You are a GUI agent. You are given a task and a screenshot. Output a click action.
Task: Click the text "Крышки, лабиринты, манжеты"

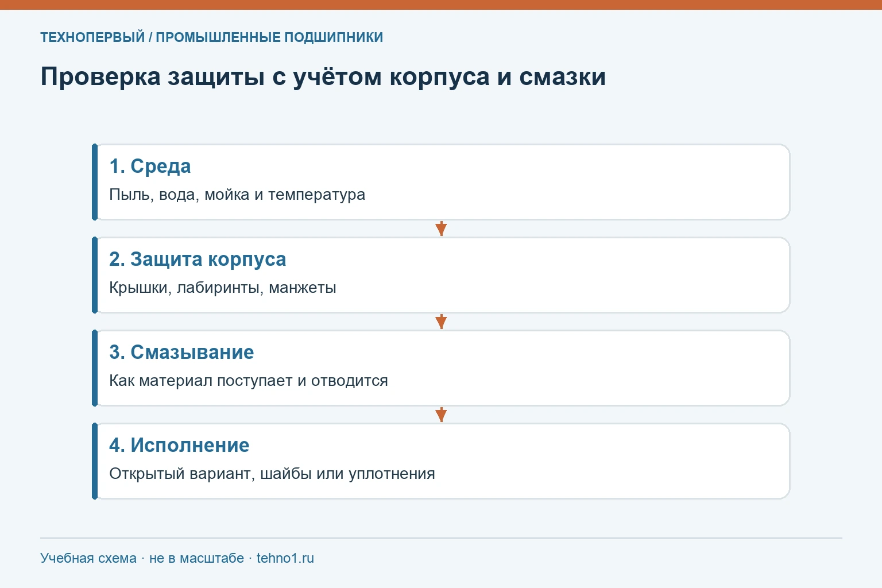point(223,288)
